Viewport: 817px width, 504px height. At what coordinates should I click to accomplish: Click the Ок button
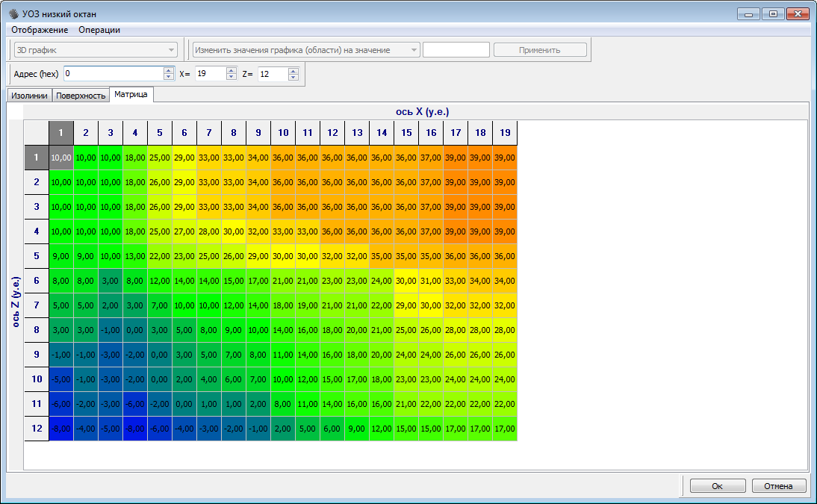[718, 486]
